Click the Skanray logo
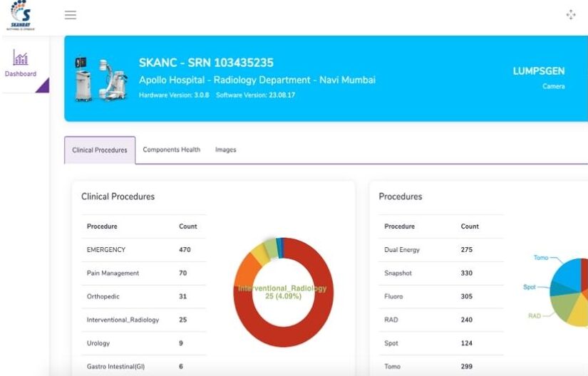 point(21,16)
